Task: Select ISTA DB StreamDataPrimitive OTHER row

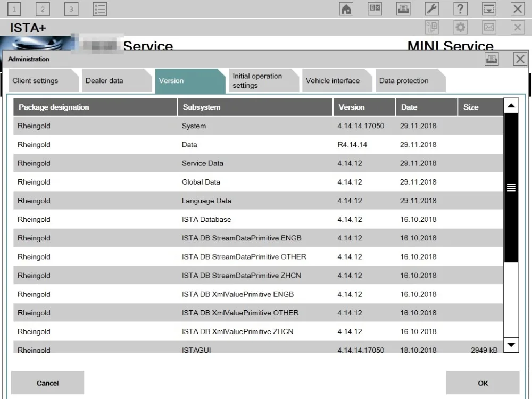Action: 258,256
